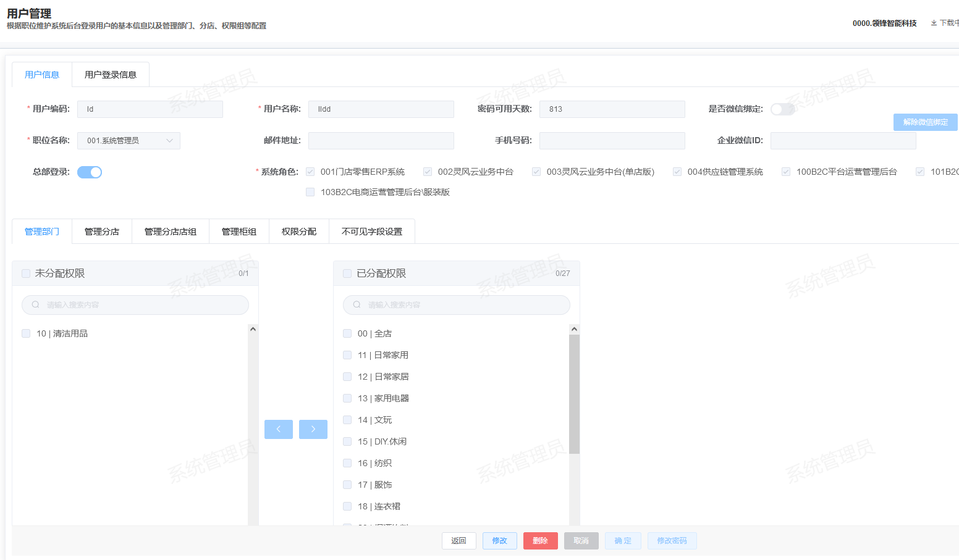The image size is (959, 560).
Task: Click the move-right arrow transfer button
Action: (313, 429)
